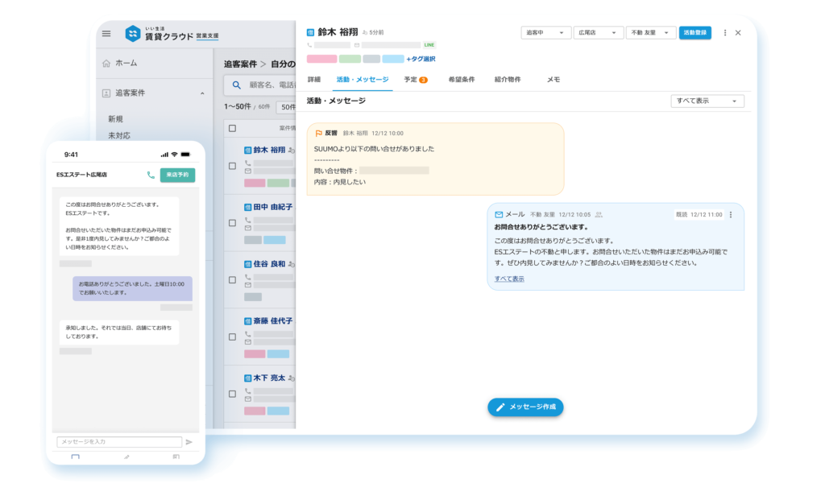The image size is (825, 504).
Task: Expand the すべて表示 filter dropdown
Action: click(707, 101)
